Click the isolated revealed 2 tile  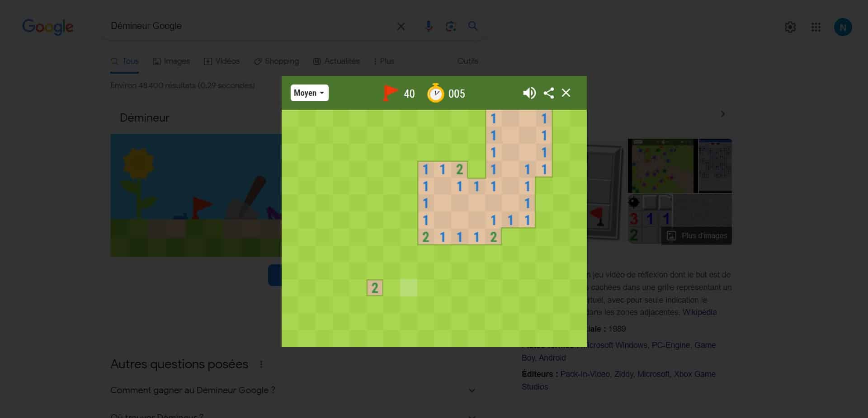click(375, 288)
